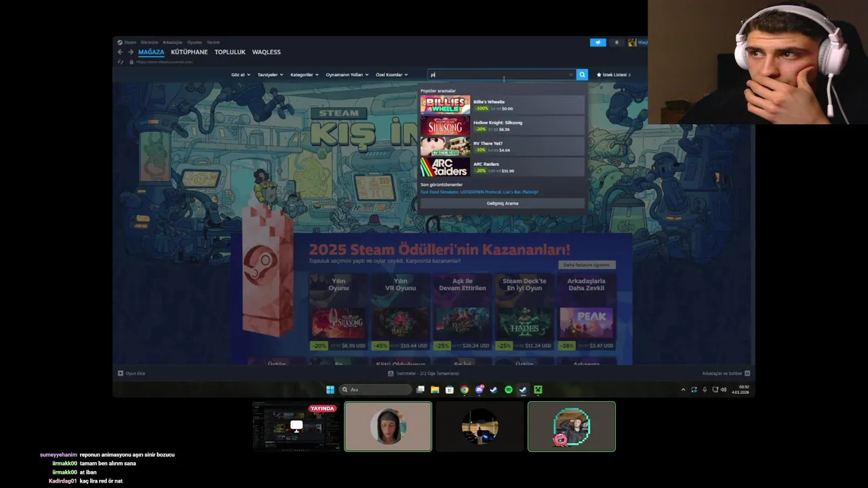Open the Arkadaşlar menu

(x=173, y=42)
